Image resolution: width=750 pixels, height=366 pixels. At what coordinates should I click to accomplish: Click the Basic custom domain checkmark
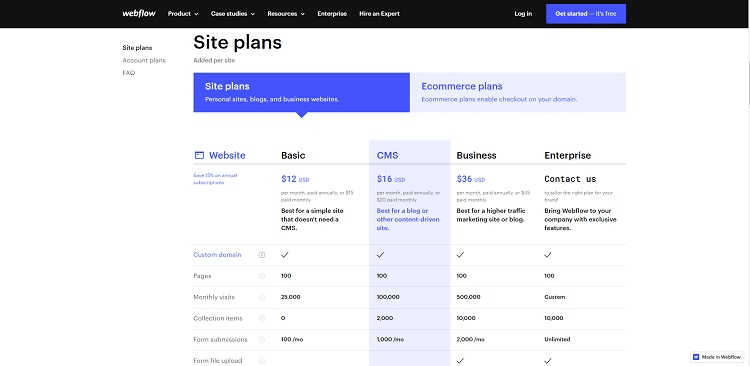point(285,255)
